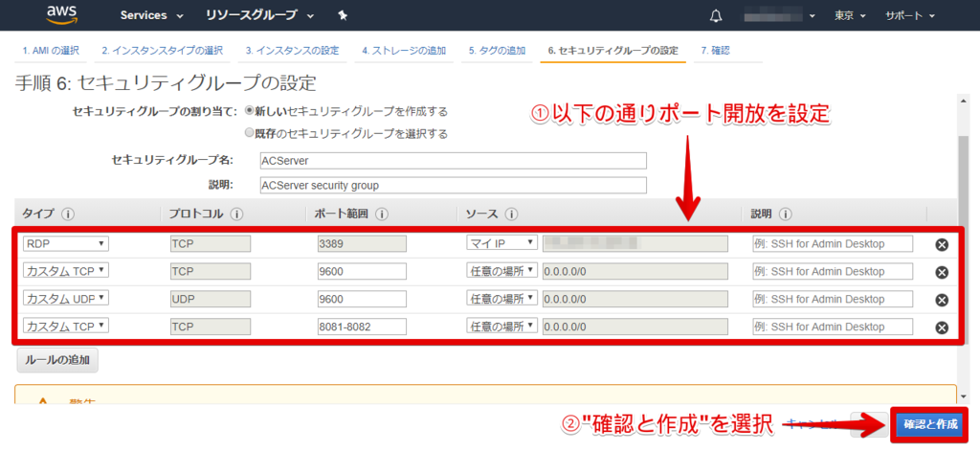Show info for 説明 column

(x=786, y=215)
